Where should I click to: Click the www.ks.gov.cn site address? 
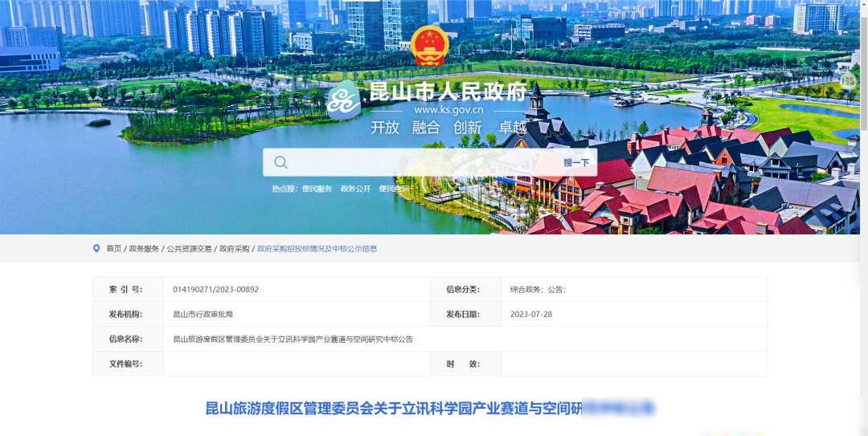(x=448, y=110)
